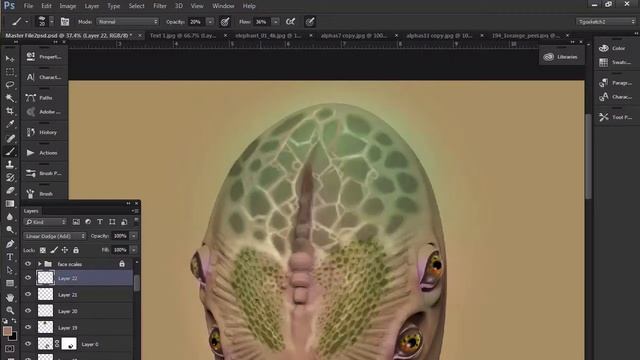Open the Swatches panel

pos(615,62)
